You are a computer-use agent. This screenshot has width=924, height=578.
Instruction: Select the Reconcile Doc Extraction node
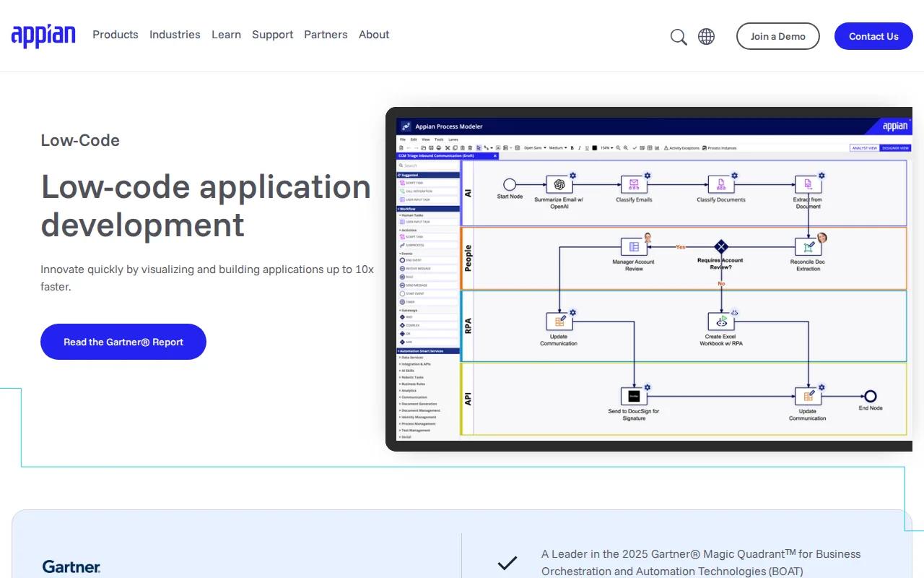[808, 247]
